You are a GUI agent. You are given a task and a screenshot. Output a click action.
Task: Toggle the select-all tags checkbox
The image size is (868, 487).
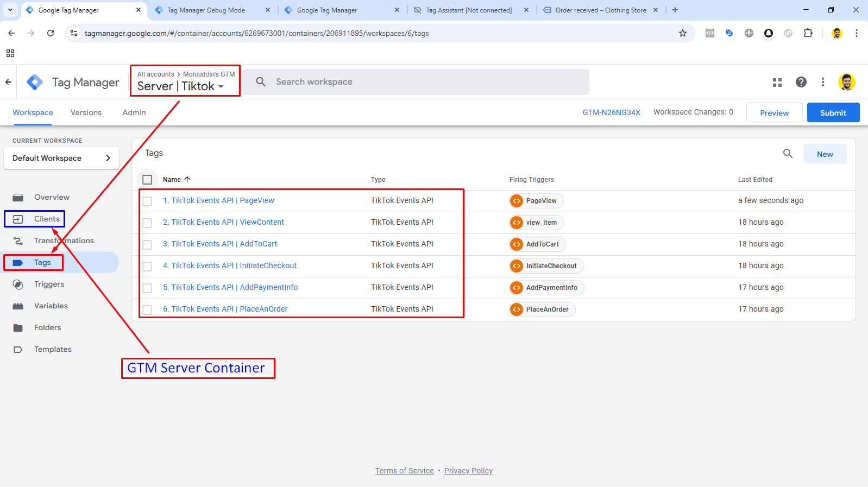[x=147, y=180]
